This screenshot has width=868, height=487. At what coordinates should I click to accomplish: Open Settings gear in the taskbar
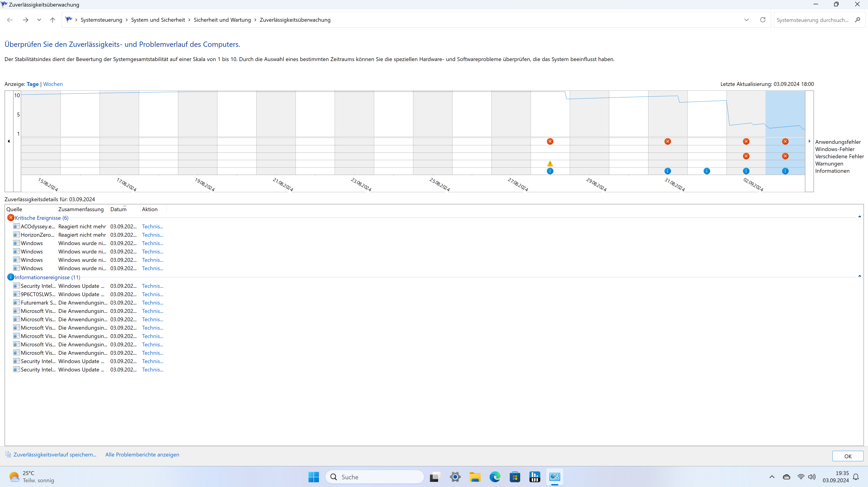455,477
